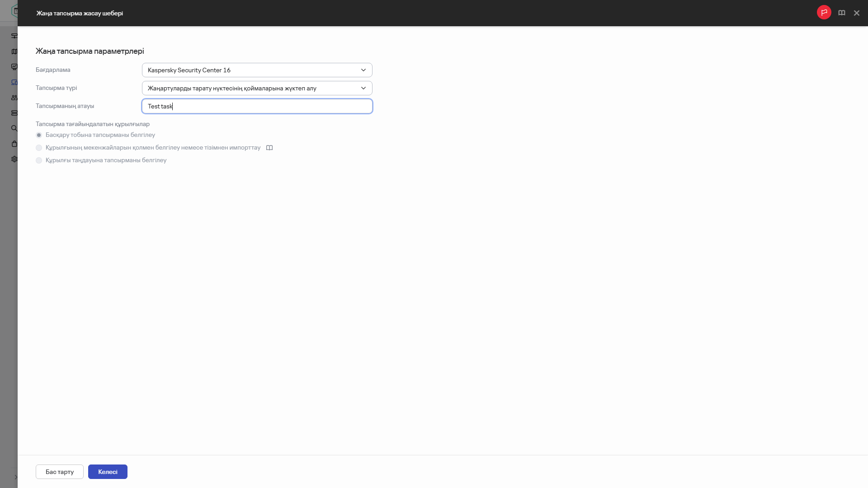868x488 pixels.
Task: Close the new task wizard panel
Action: point(856,13)
